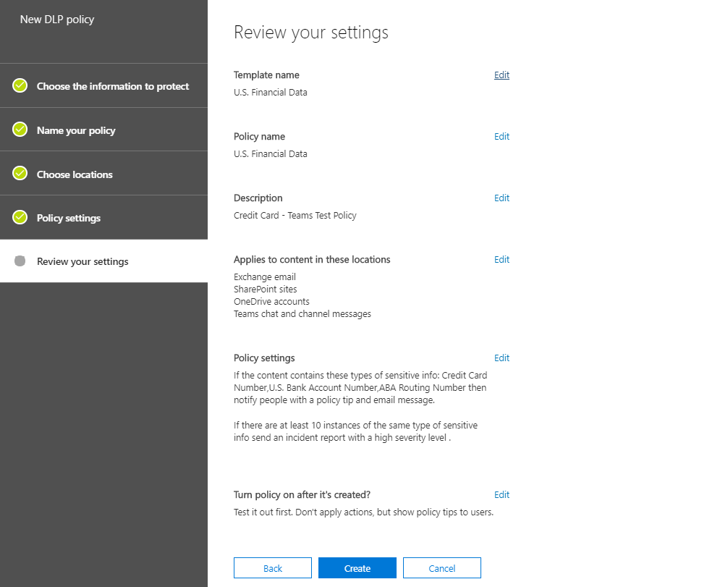Go to the "Name your policy" step
This screenshot has width=728, height=587.
tap(76, 129)
